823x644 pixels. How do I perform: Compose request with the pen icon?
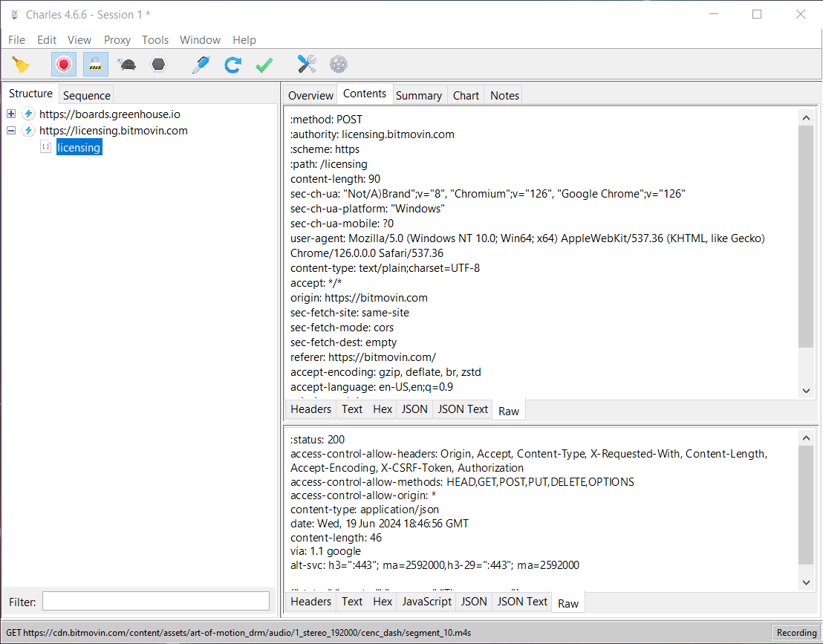pos(201,65)
